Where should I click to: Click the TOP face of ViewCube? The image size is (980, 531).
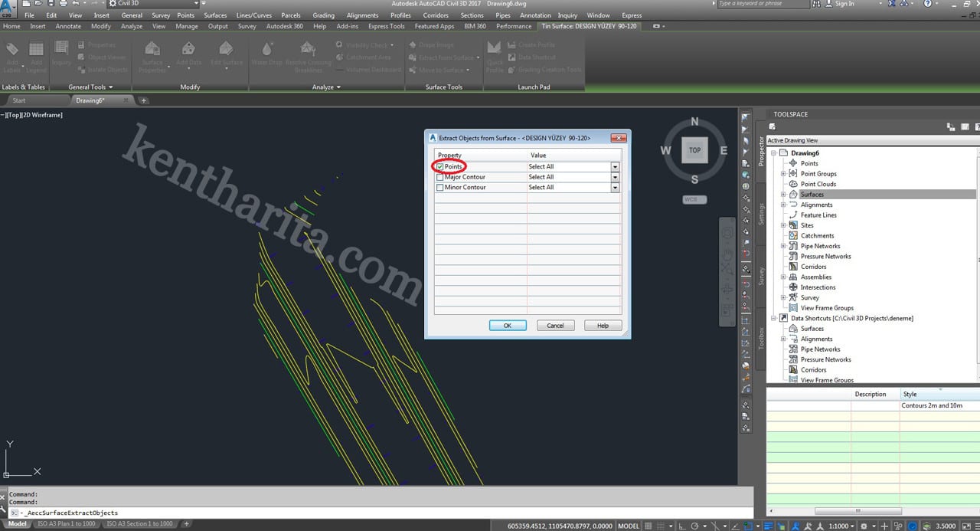(x=694, y=150)
